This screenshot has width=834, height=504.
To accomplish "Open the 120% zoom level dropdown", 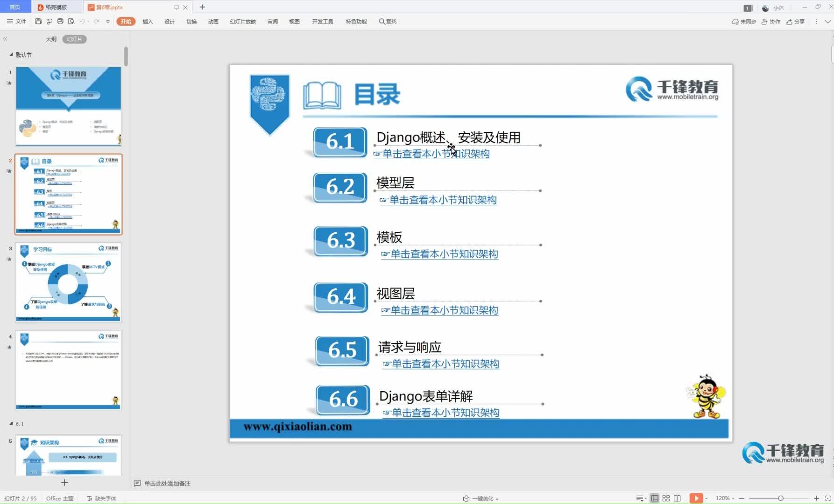I will coord(725,498).
